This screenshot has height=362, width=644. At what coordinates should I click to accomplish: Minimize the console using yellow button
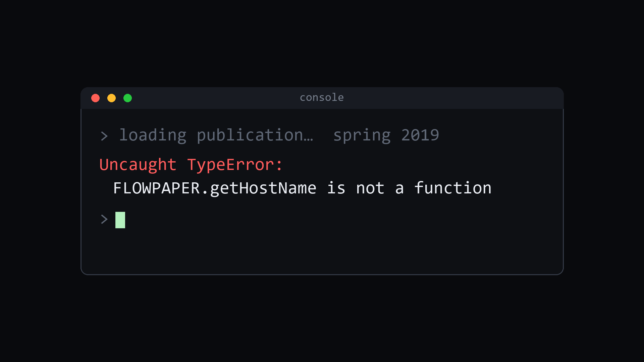point(112,98)
